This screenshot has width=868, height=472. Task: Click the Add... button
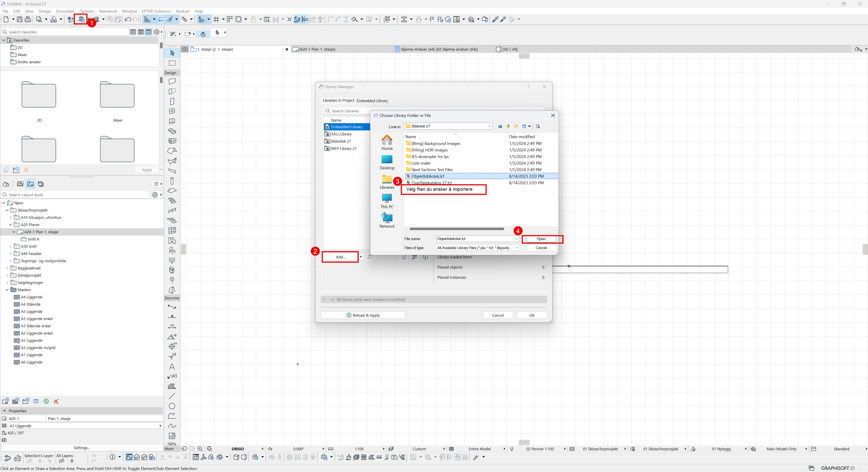tap(340, 257)
